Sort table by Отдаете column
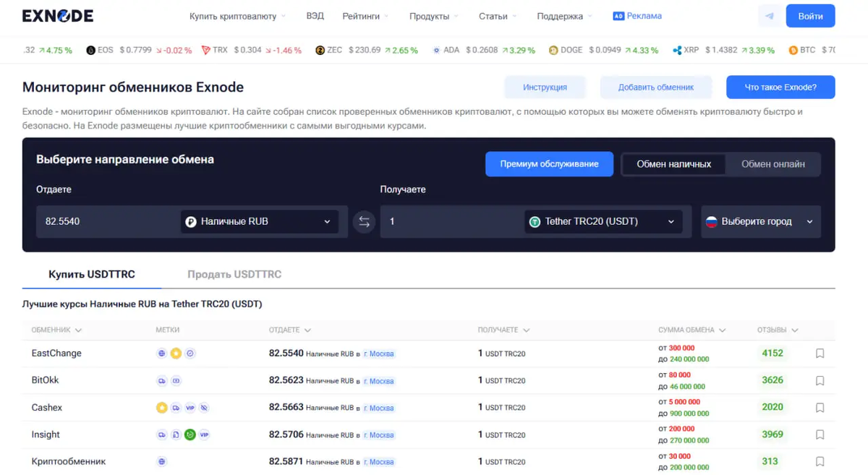The height and width of the screenshot is (475, 868). (x=290, y=330)
